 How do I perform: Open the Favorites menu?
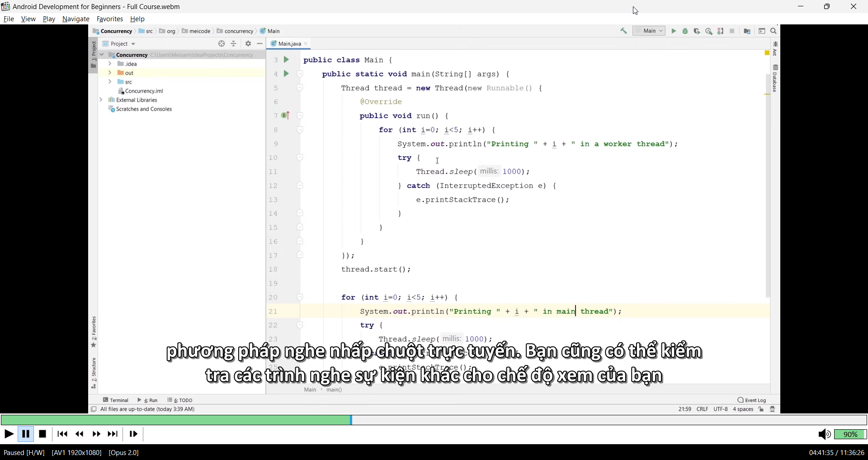(110, 19)
